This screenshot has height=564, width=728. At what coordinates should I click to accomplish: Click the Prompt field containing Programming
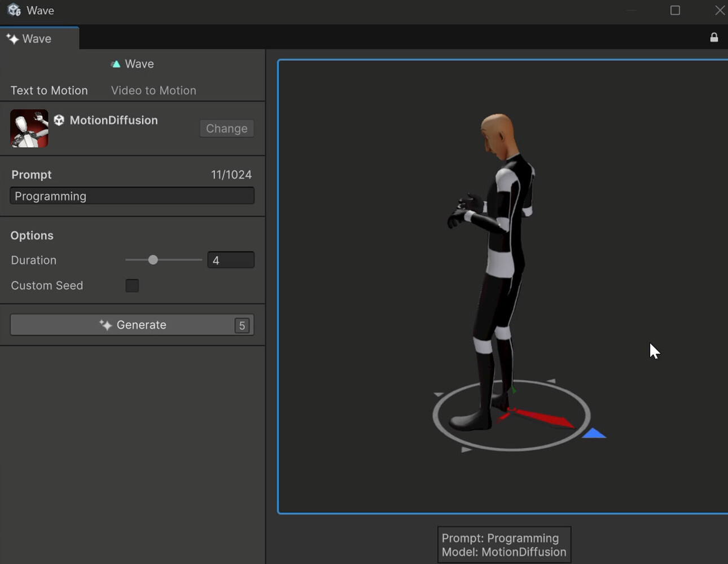tap(132, 196)
